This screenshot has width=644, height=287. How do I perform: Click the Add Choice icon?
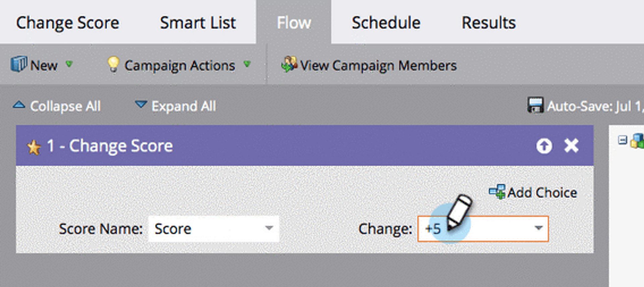click(x=497, y=192)
